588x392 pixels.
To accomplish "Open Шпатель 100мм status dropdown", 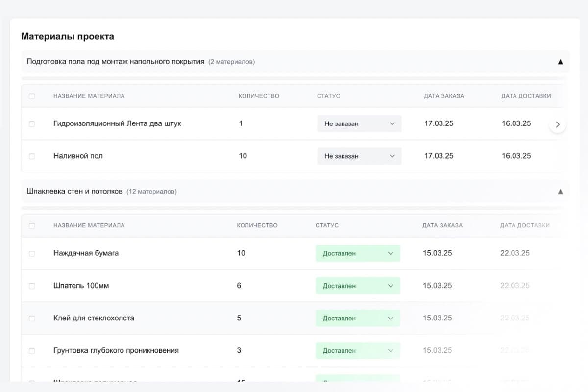I will [358, 286].
